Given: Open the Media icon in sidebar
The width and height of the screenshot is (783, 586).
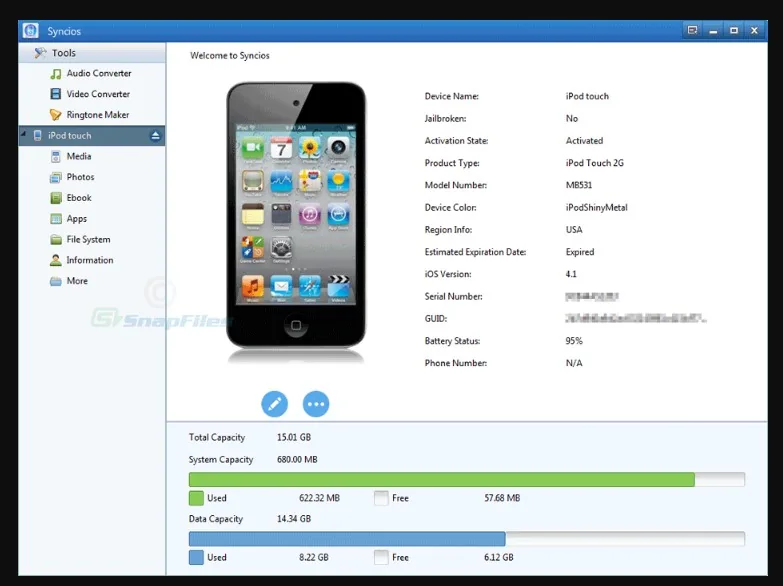Looking at the screenshot, I should (x=56, y=156).
